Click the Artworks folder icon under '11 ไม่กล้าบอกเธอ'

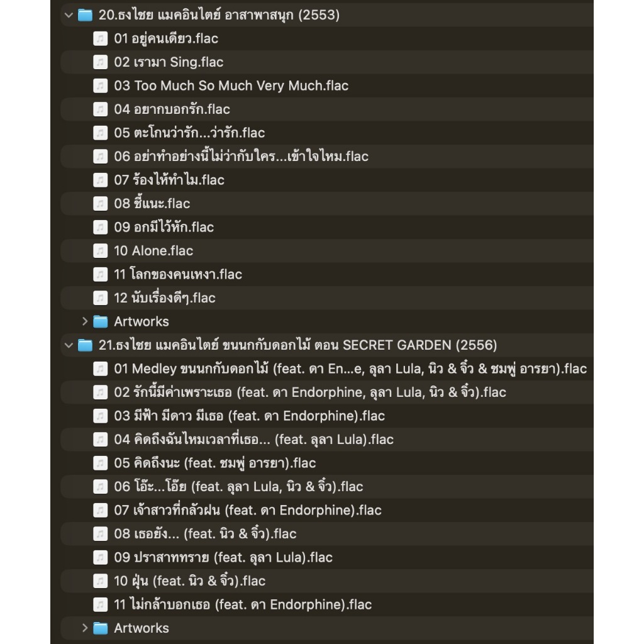[x=101, y=628]
